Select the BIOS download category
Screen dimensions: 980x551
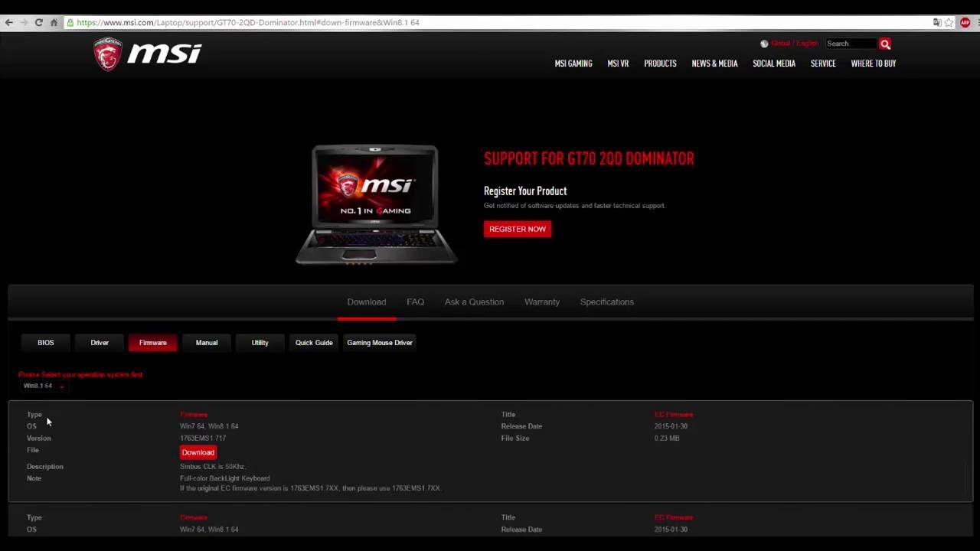tap(46, 343)
